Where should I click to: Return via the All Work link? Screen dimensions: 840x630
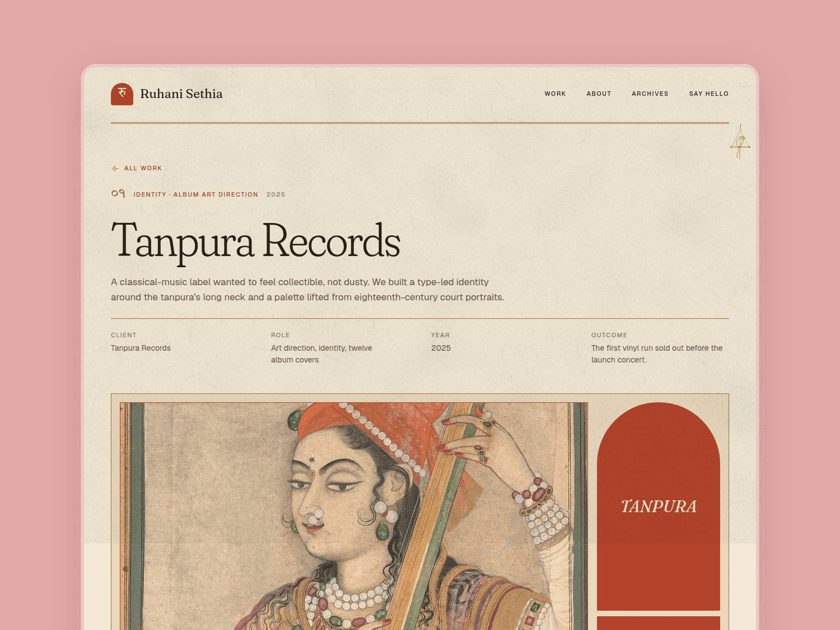(143, 169)
